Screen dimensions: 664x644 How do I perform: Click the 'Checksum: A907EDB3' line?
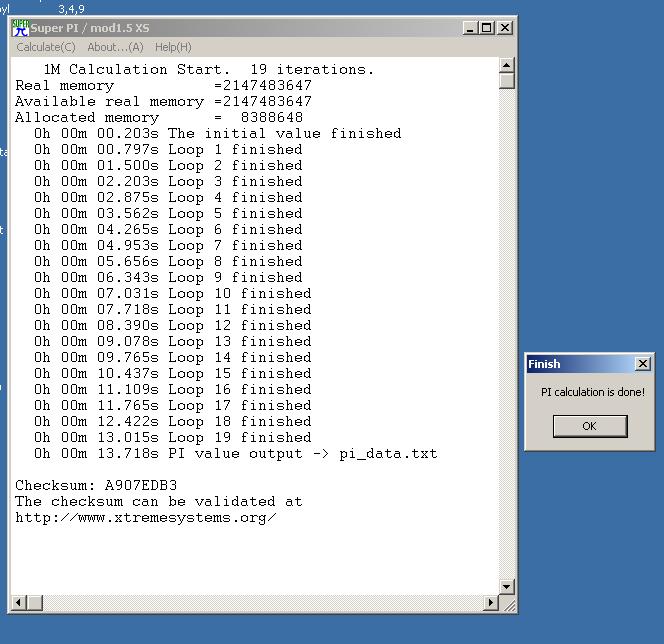point(96,485)
